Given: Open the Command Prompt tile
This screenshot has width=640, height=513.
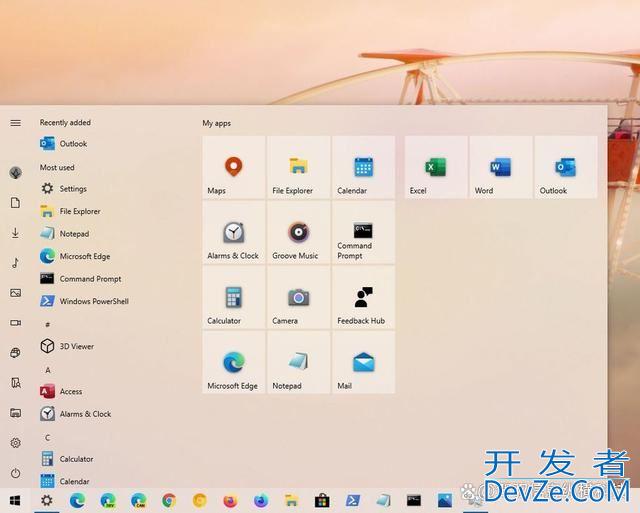Looking at the screenshot, I should [364, 233].
